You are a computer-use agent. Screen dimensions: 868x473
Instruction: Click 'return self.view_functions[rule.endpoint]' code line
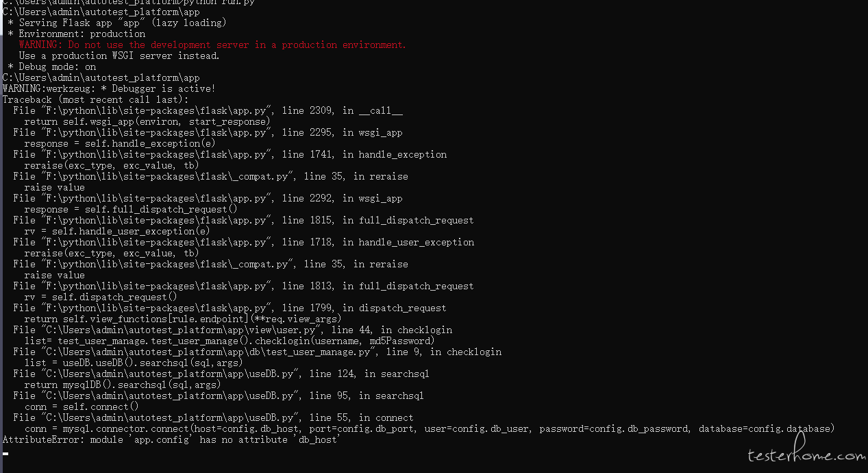tap(182, 319)
